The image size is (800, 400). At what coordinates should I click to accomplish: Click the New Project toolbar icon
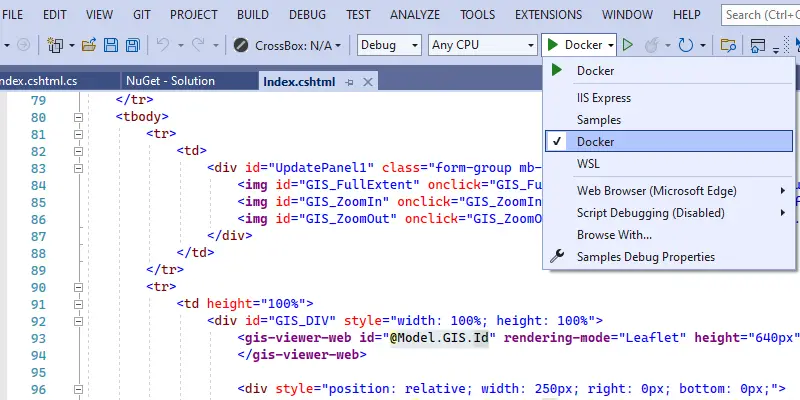(x=55, y=45)
